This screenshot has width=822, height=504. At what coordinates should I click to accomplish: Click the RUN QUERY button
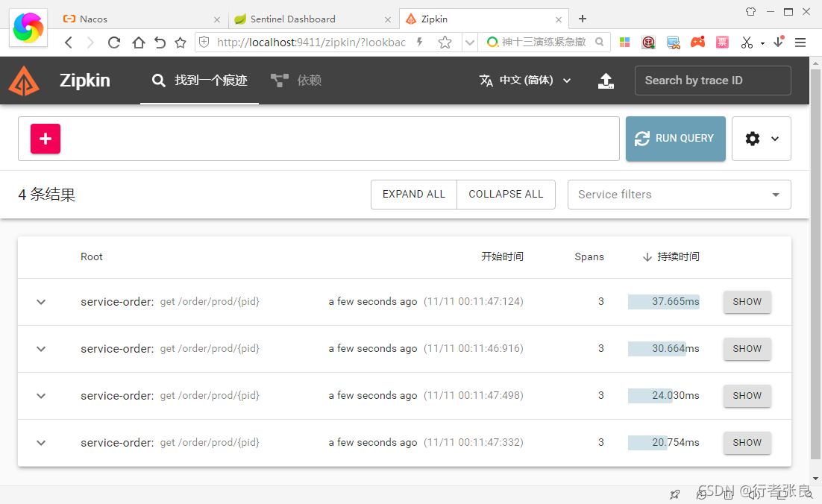675,139
